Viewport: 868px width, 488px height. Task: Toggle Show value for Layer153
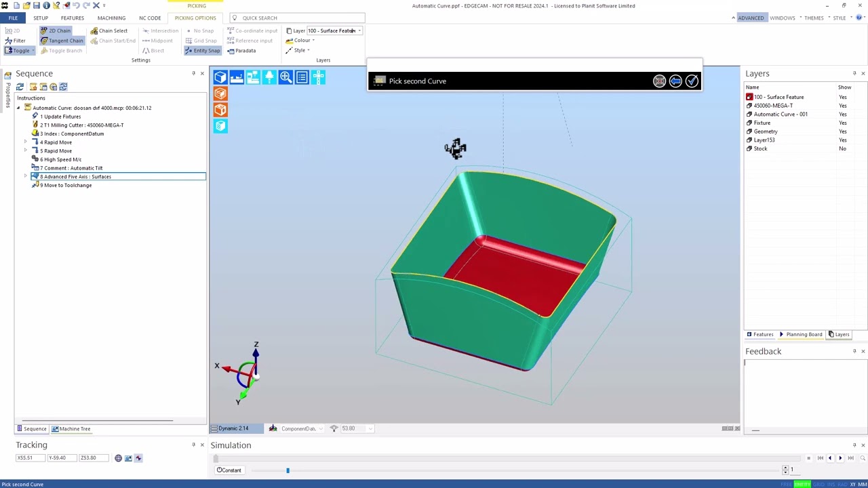point(842,140)
